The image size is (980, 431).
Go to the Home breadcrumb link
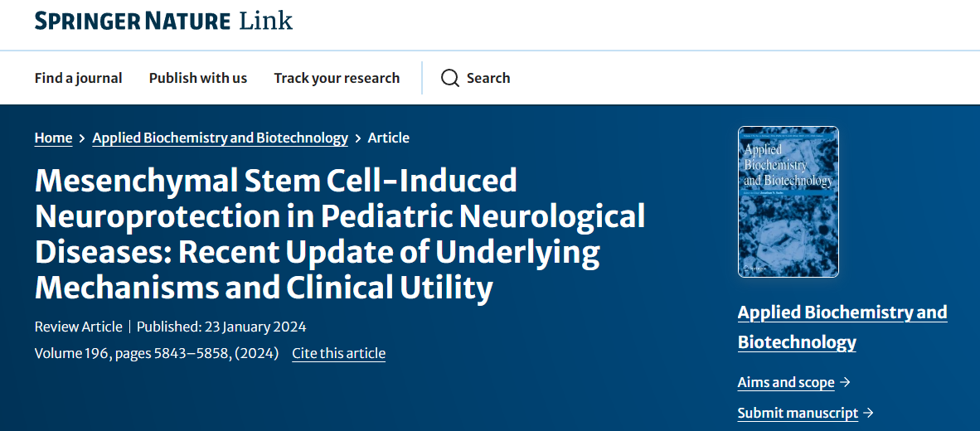(53, 138)
